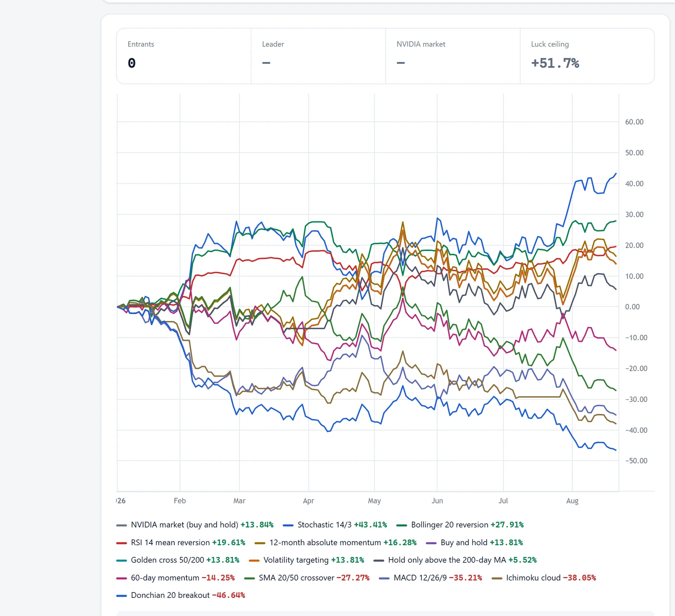Toggle Hold only above the 200-day MA

(455, 560)
